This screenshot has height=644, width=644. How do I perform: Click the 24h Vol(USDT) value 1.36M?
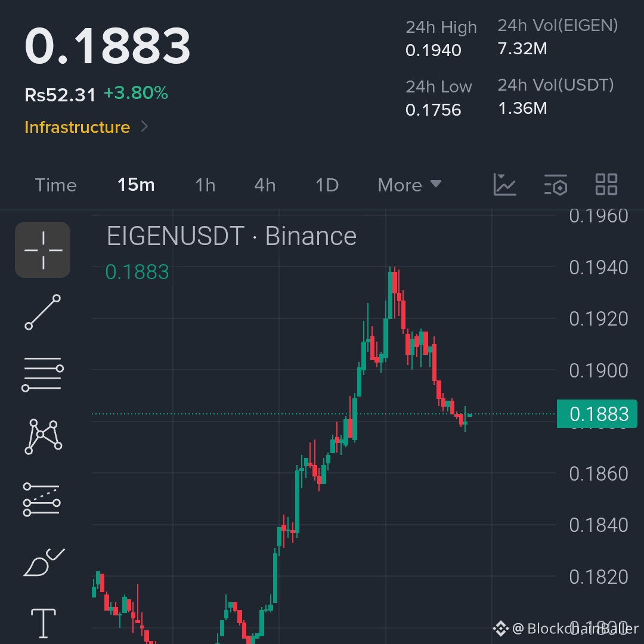[x=522, y=109]
